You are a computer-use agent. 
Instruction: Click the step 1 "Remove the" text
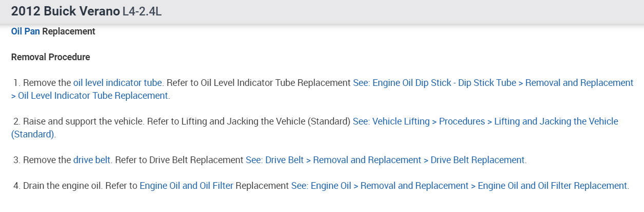47,83
